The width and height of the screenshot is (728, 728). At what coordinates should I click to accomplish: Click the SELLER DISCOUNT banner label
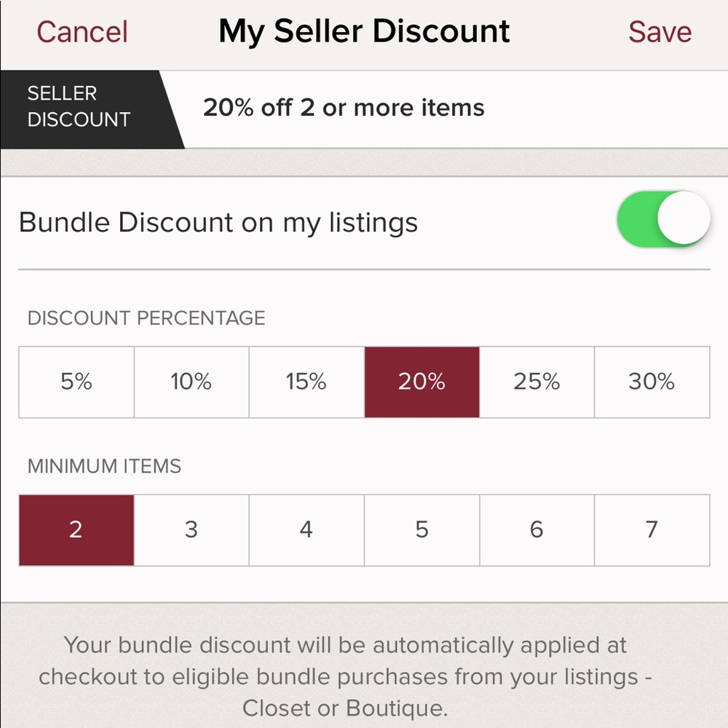[77, 106]
